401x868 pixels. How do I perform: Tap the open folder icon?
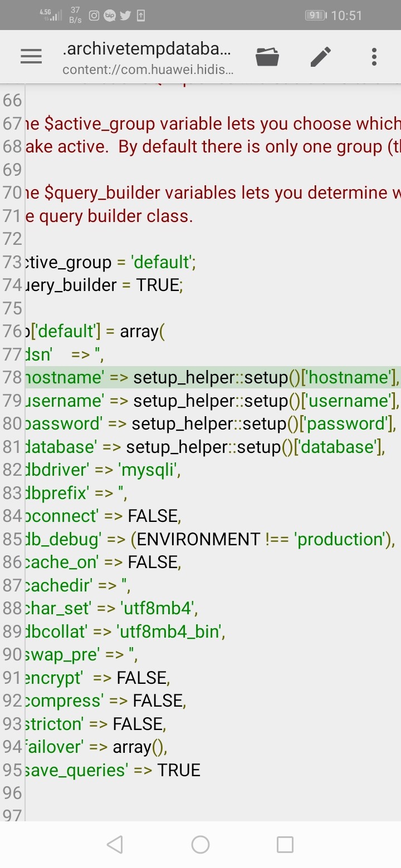pos(267,56)
